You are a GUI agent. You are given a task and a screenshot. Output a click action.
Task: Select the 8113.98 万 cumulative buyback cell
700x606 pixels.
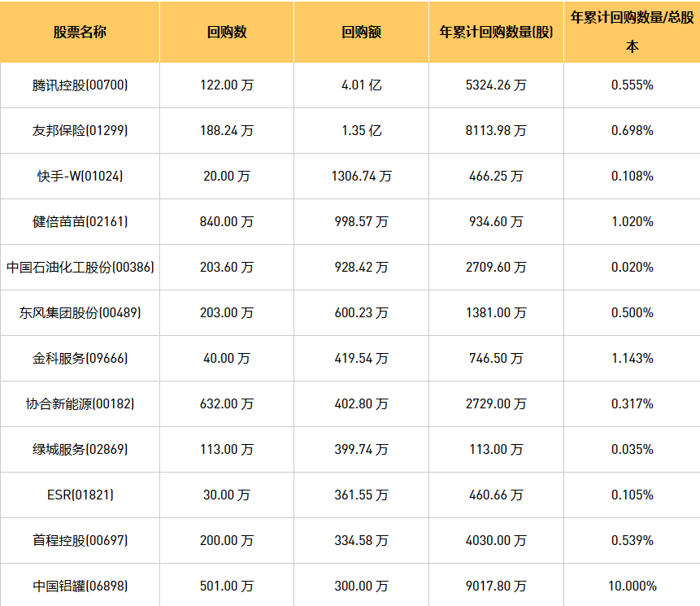coord(497,130)
